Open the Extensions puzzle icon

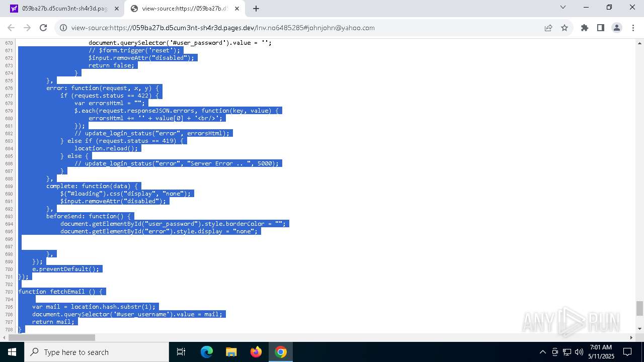585,28
